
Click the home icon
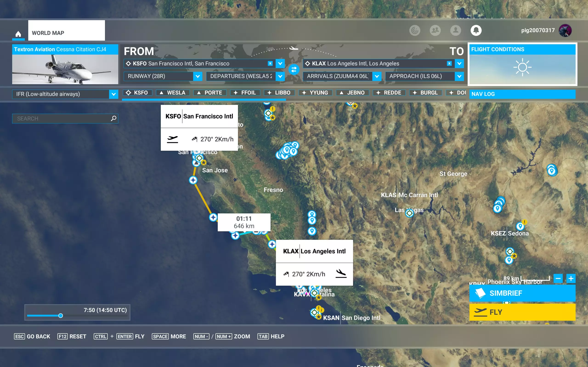18,33
